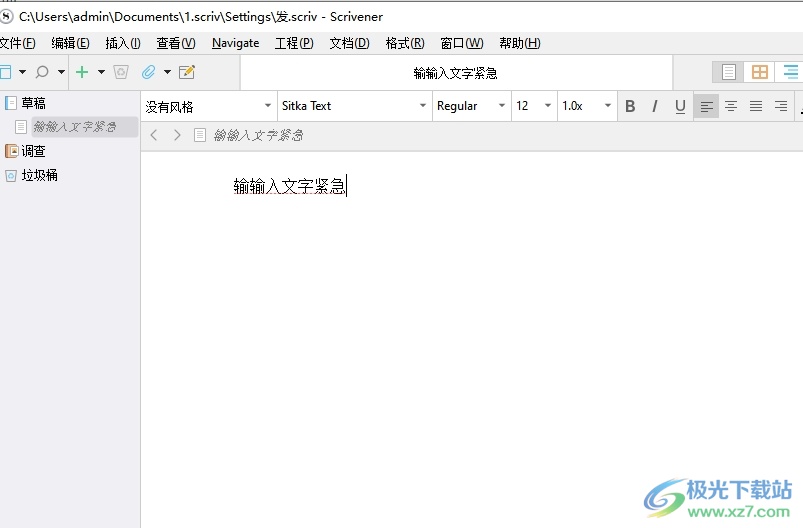Screen dimensions: 803x528
Task: Click the document title field in the toolbar
Action: 455,73
